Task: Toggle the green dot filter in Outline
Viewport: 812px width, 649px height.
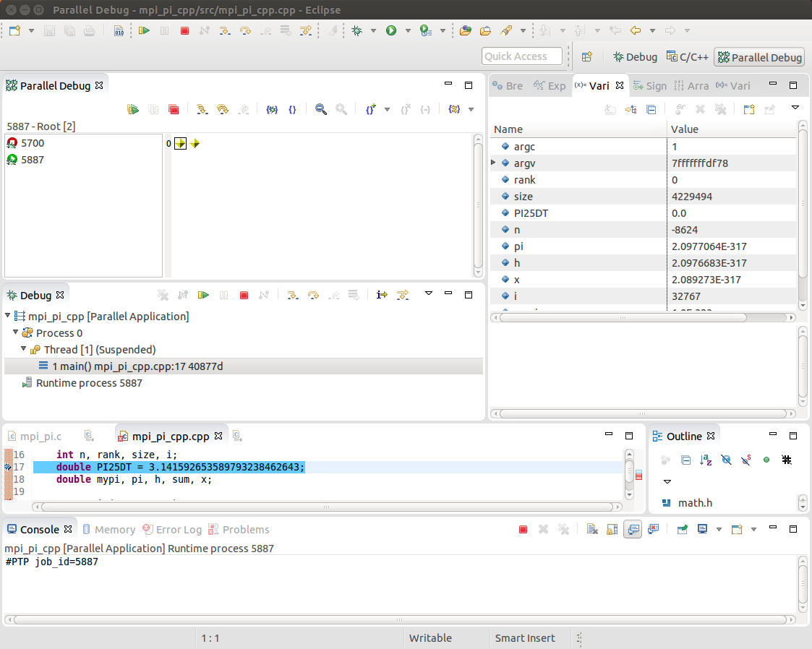Action: pyautogui.click(x=766, y=460)
